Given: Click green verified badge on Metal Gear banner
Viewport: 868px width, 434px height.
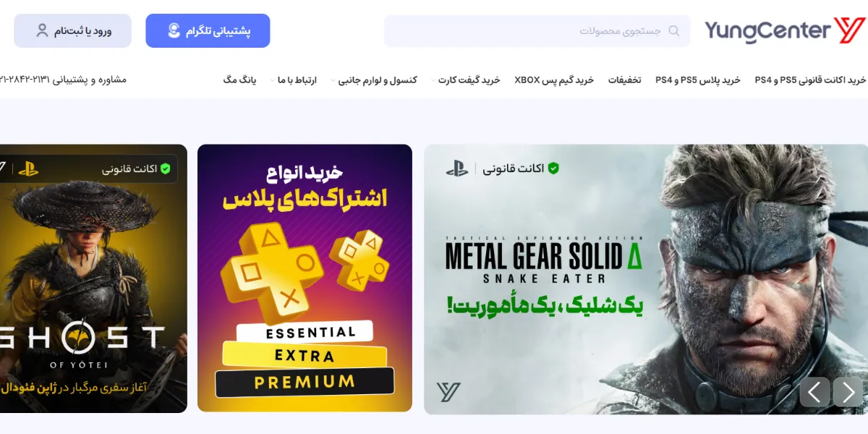Looking at the screenshot, I should 553,169.
